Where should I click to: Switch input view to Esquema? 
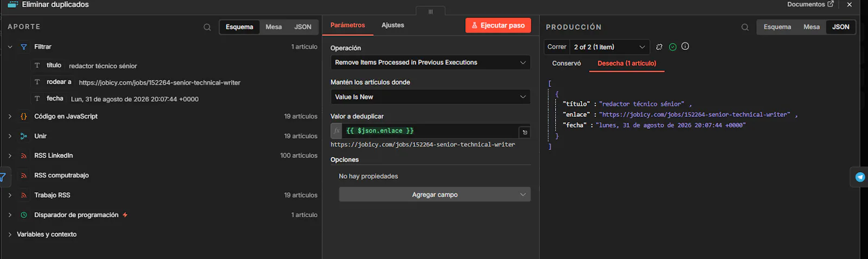point(239,27)
